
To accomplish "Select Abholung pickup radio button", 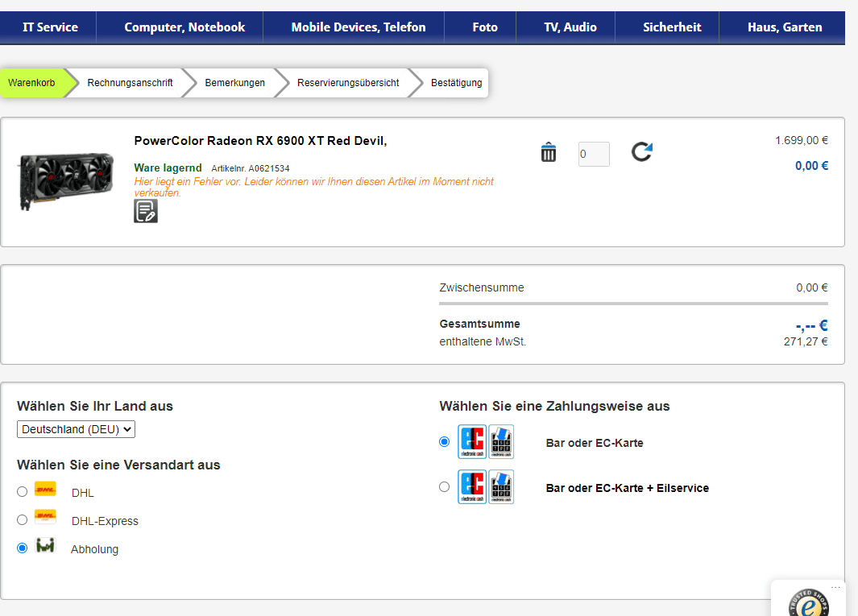I will click(x=22, y=548).
